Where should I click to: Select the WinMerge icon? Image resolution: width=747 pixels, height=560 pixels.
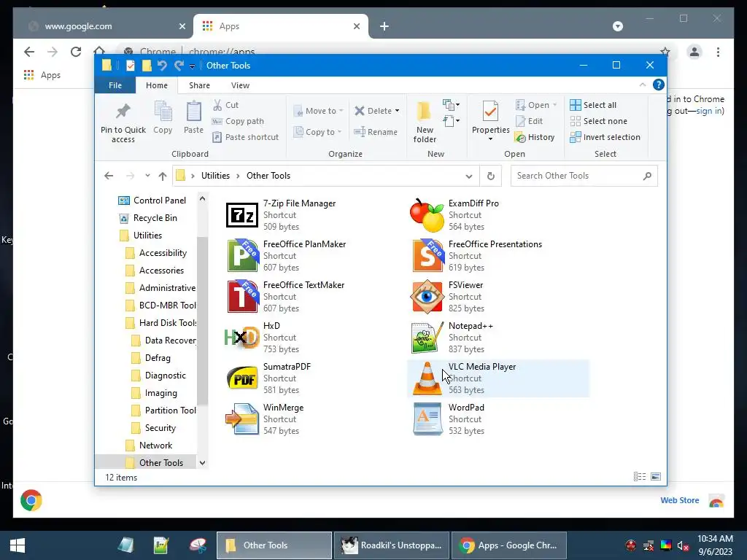pos(242,419)
